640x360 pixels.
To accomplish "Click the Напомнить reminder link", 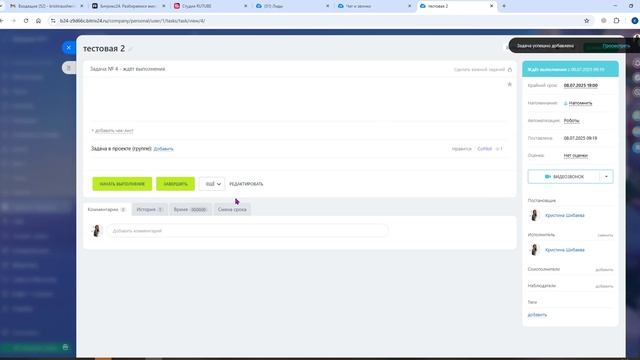I will coord(580,103).
